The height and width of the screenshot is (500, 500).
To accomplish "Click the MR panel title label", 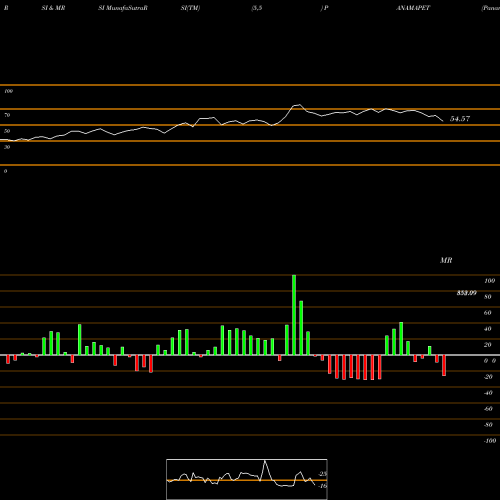I will point(446,260).
